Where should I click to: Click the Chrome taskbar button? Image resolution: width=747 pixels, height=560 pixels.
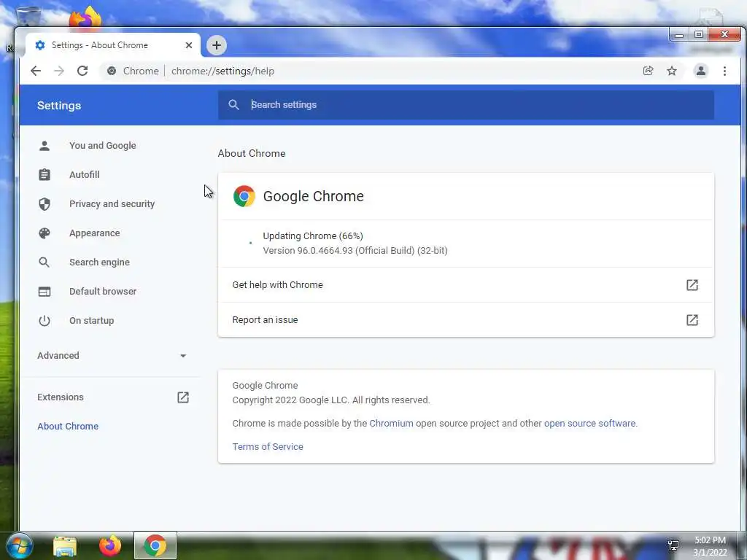pyautogui.click(x=155, y=545)
